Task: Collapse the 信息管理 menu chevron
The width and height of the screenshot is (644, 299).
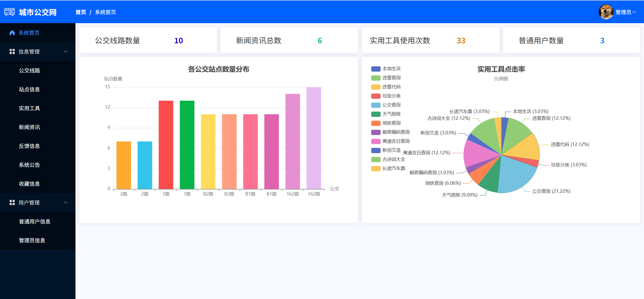Action: 66,52
